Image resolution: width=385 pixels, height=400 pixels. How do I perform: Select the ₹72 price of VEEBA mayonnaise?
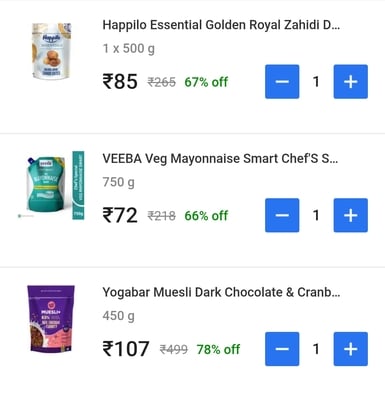[120, 215]
